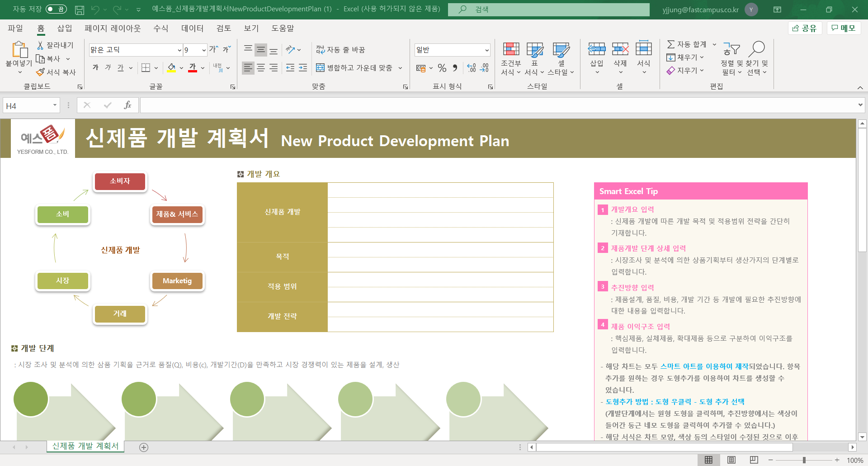Open Sort & Filter (정렬 및 필터)

click(731, 59)
